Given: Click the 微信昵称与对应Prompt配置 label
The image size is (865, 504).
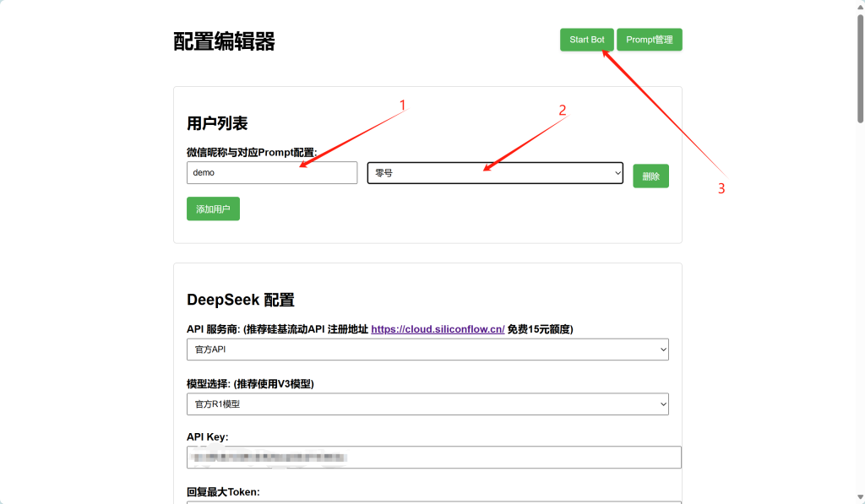Looking at the screenshot, I should click(252, 152).
